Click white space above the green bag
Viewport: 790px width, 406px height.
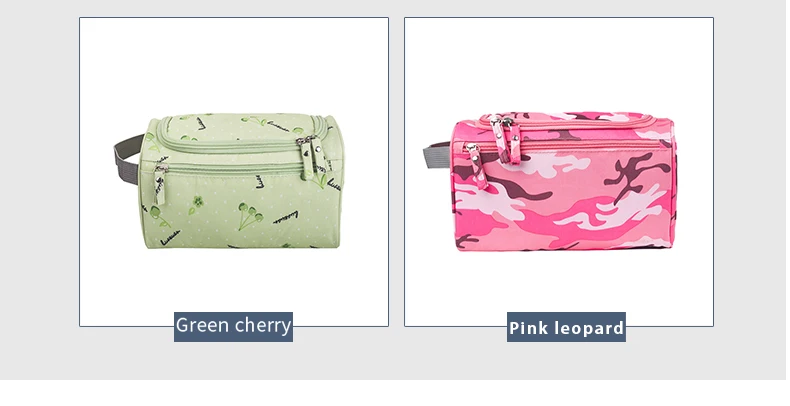tap(234, 64)
